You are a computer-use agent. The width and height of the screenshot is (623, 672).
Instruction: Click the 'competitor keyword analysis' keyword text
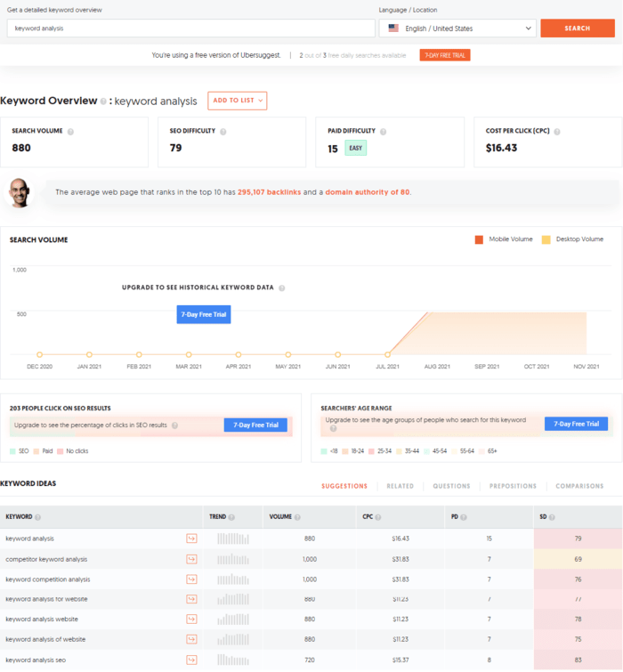(x=46, y=559)
